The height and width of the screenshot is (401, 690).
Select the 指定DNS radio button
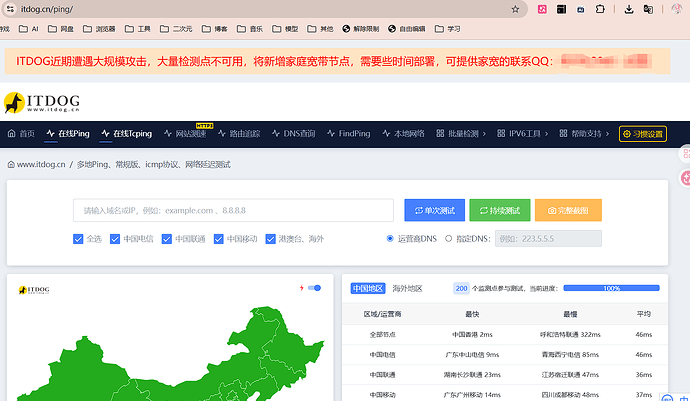pyautogui.click(x=448, y=239)
